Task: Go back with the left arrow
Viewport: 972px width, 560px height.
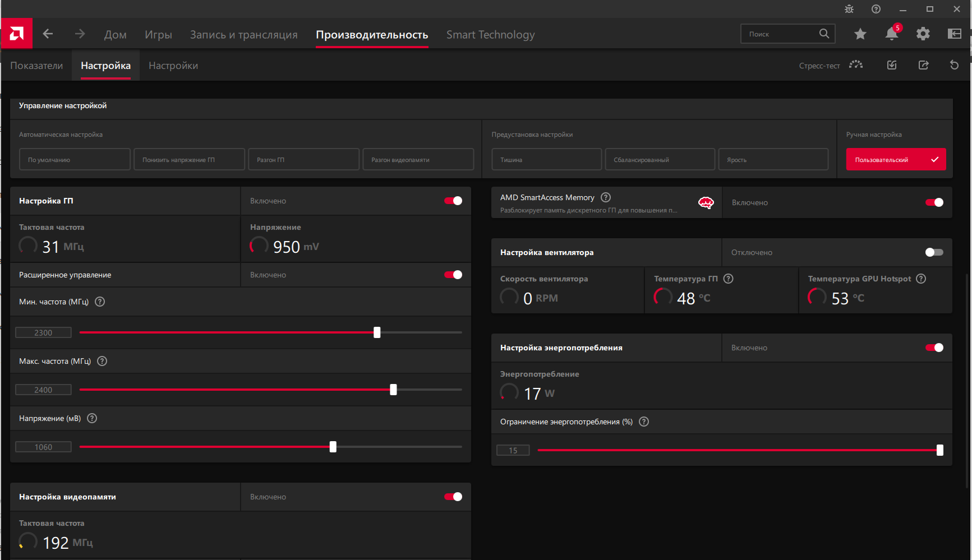Action: point(48,34)
